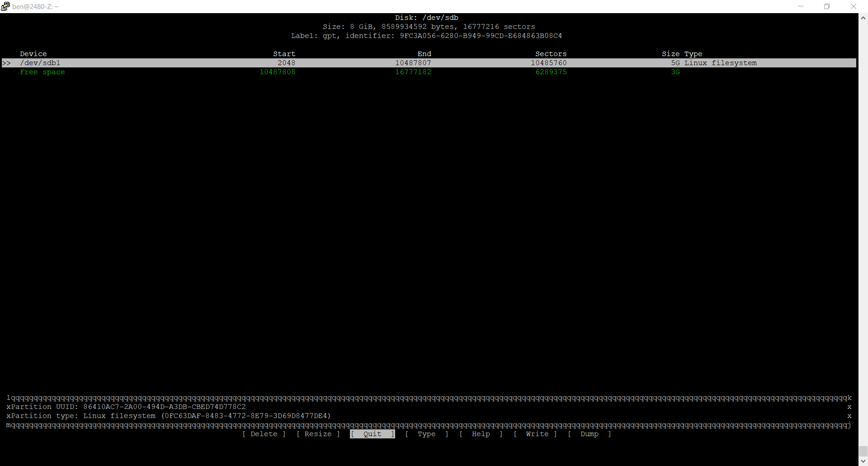Select the green Free space row
Viewport: 868px width, 466px height.
tap(42, 72)
